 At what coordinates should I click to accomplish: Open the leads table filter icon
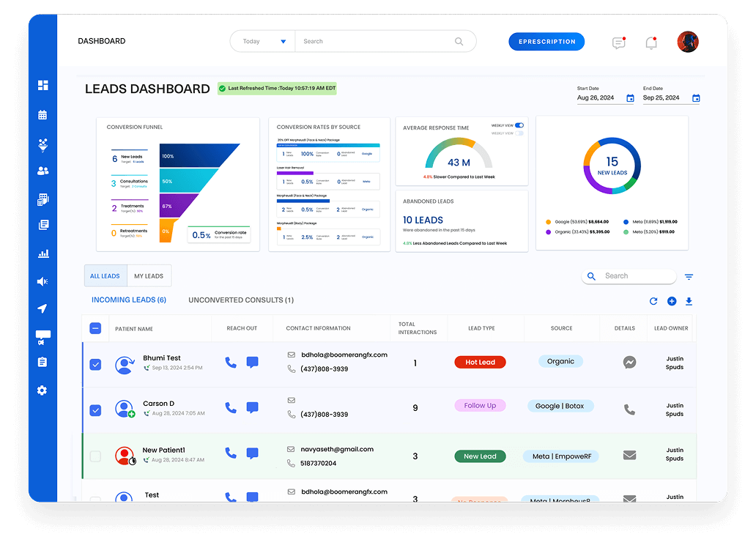pos(689,277)
